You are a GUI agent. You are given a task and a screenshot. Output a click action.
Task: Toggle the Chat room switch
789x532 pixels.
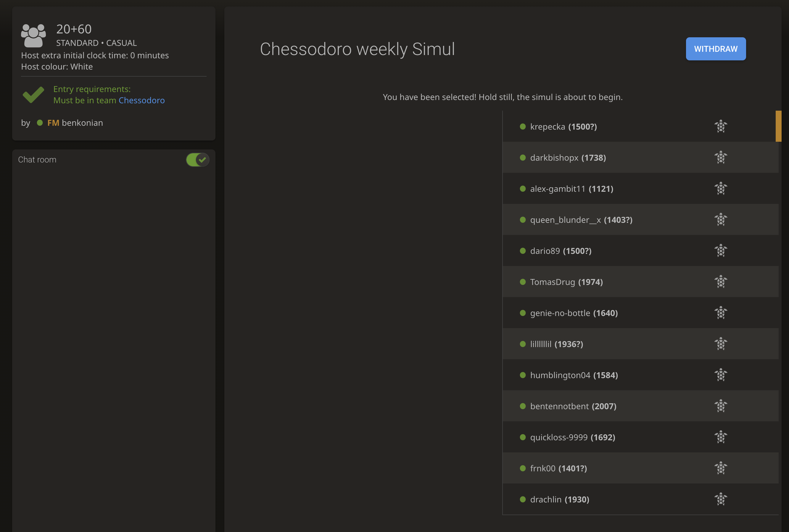tap(197, 159)
